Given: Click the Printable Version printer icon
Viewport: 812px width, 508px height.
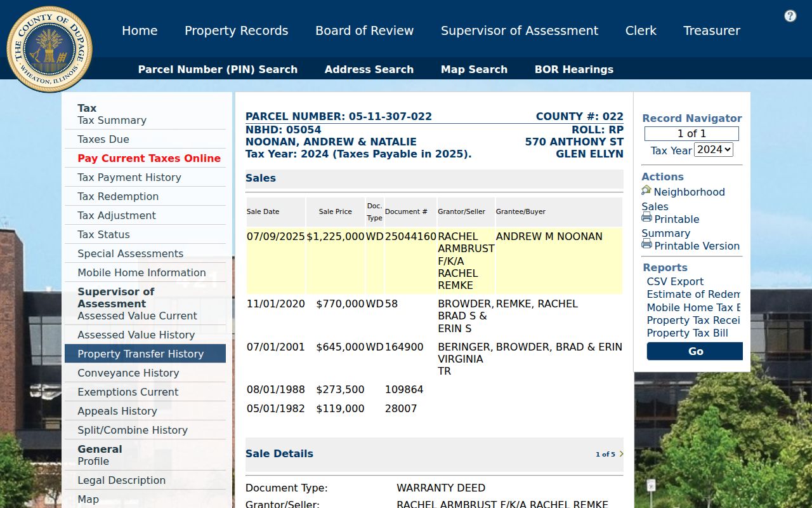Looking at the screenshot, I should tap(646, 244).
